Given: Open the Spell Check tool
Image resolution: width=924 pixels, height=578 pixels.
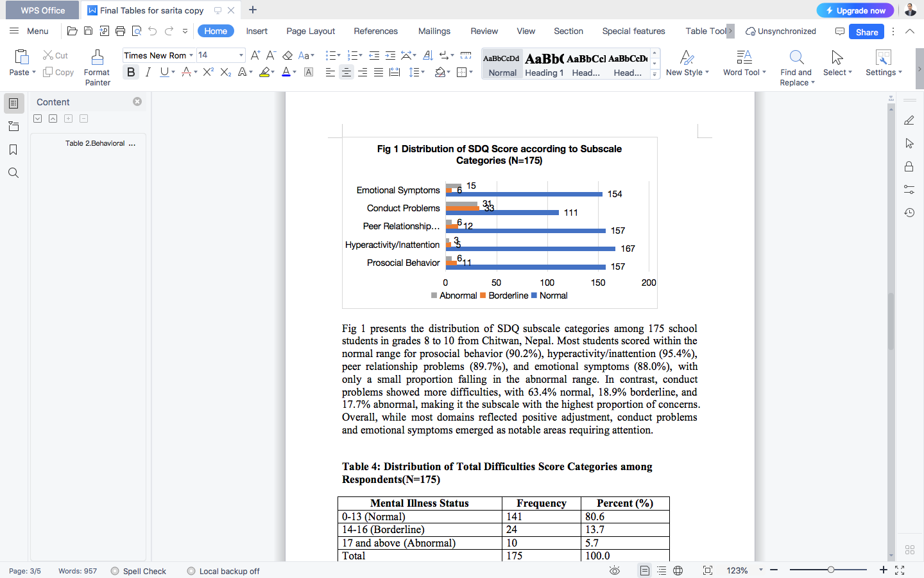Looking at the screenshot, I should (139, 571).
